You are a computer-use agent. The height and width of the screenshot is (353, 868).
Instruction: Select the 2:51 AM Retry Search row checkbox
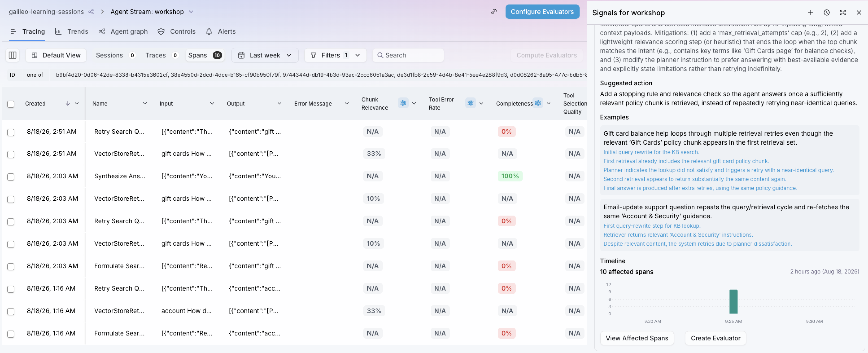point(11,132)
